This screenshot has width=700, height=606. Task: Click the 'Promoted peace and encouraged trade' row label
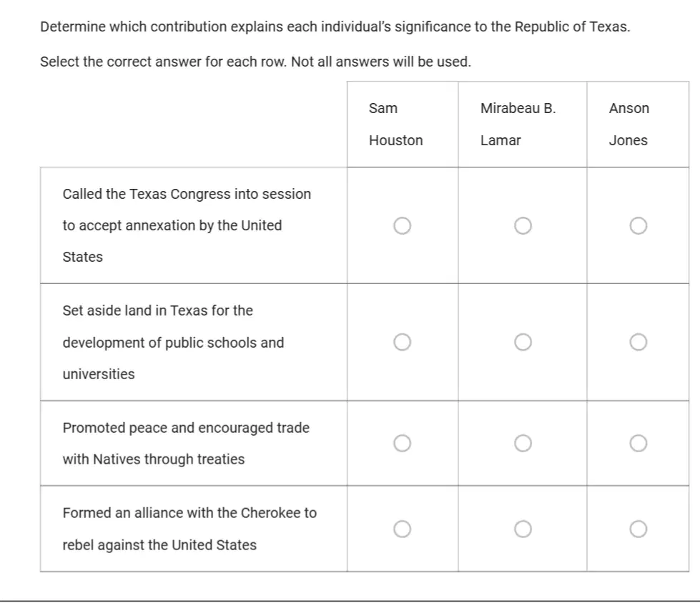point(186,444)
